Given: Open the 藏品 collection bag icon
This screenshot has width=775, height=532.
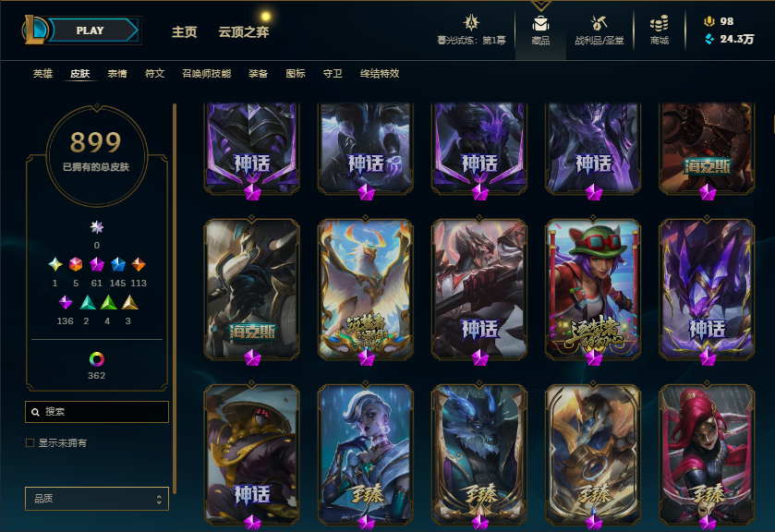Looking at the screenshot, I should point(540,24).
